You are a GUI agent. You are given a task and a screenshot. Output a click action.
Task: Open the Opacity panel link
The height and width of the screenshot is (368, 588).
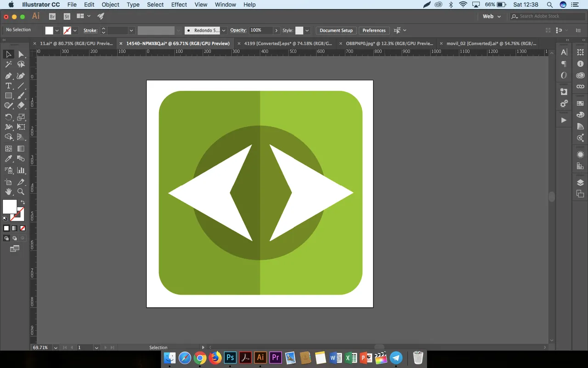click(x=238, y=30)
